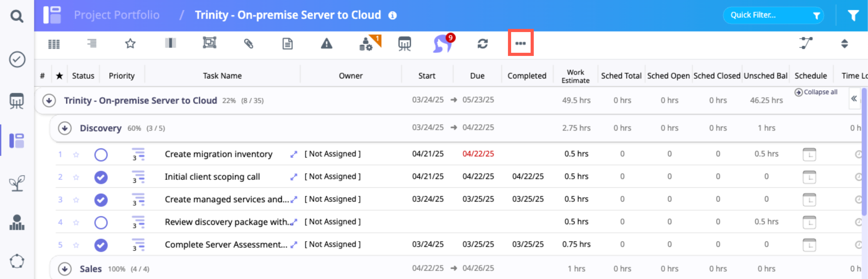The width and height of the screenshot is (868, 279).
Task: Click the red due date 04/22/25
Action: [478, 154]
